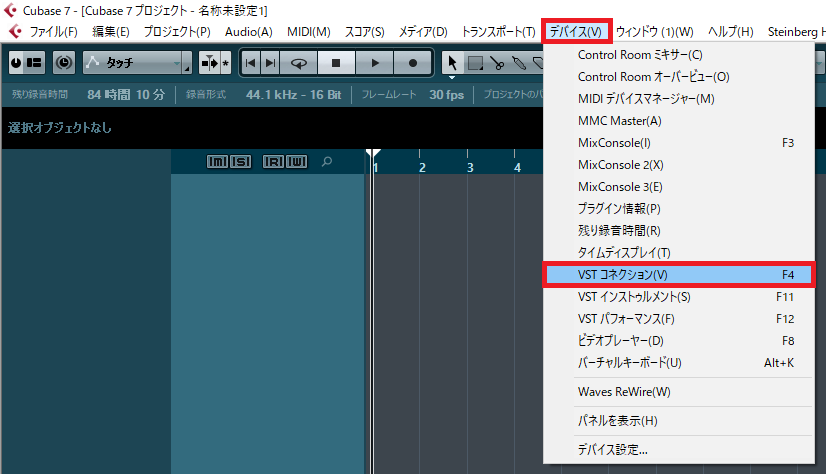Viewport: 826px width, 474px height.
Task: Go to next marker transport button
Action: coord(270,63)
